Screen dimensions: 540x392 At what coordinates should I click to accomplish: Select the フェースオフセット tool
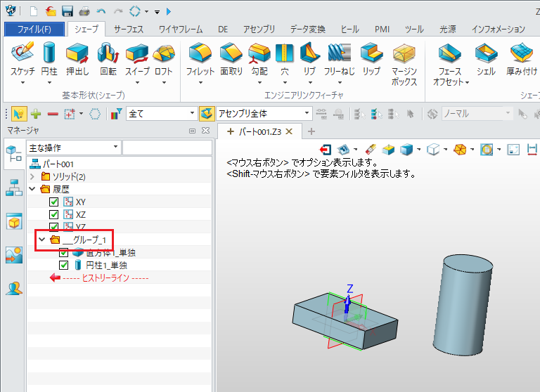[450, 64]
